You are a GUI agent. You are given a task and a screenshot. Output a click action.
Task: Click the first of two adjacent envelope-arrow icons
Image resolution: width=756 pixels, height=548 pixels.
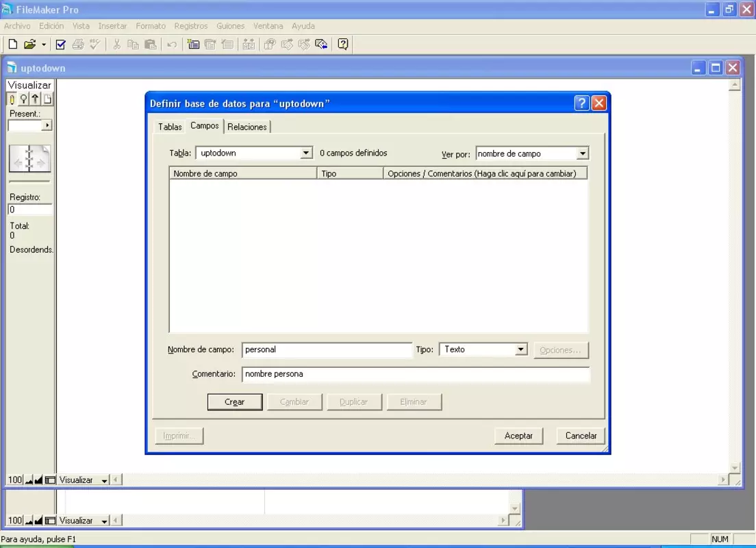tap(287, 45)
